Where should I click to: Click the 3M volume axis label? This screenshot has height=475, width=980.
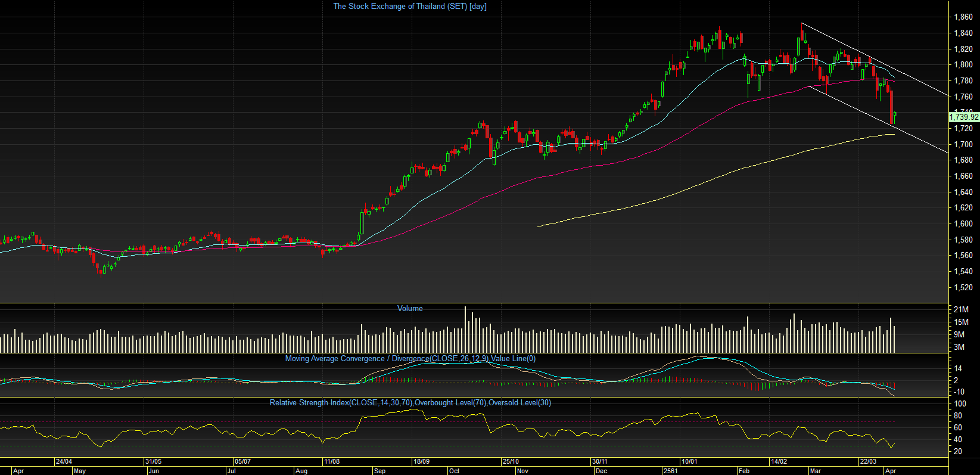coord(959,347)
